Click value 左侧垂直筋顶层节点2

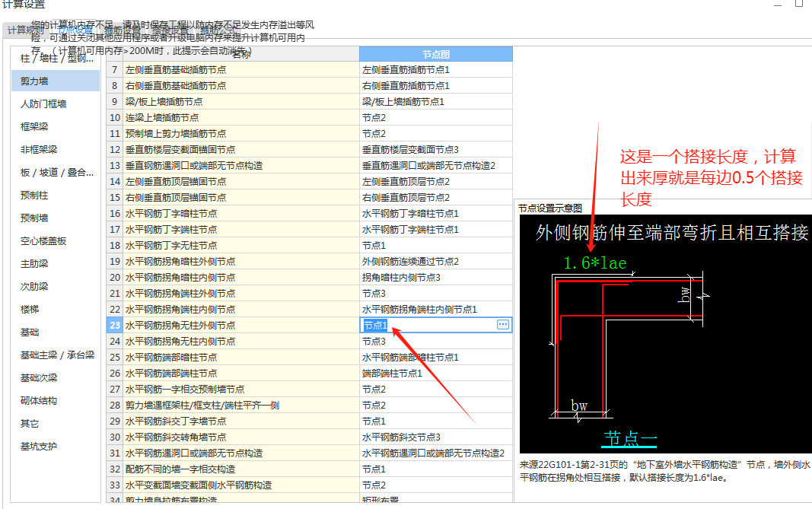coord(436,182)
